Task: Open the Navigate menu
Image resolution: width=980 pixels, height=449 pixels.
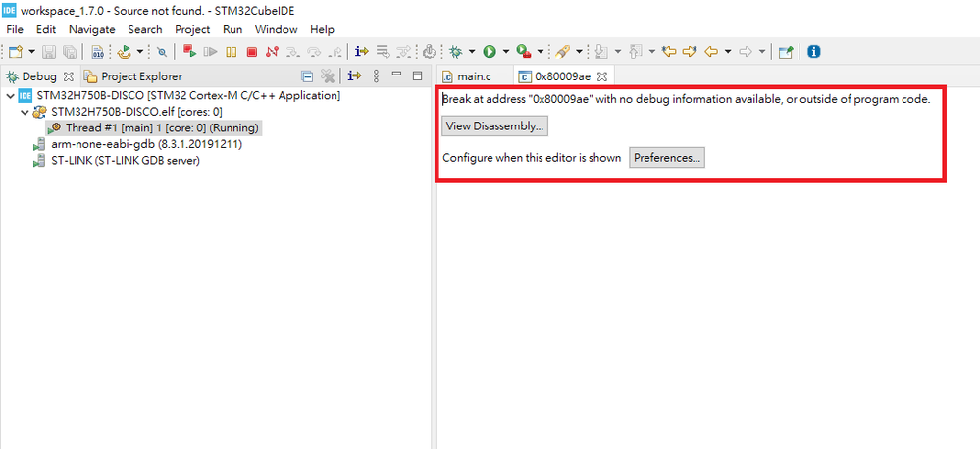Action: (92, 29)
